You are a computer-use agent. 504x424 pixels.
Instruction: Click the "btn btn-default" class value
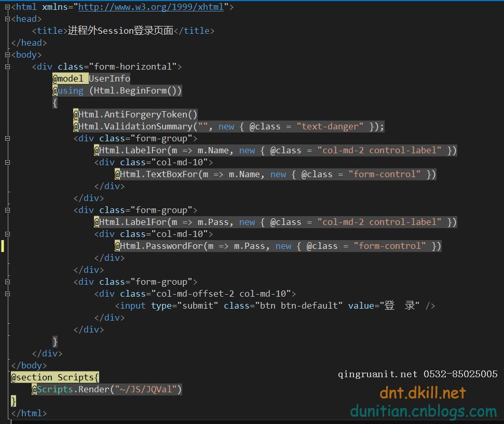[x=298, y=306]
